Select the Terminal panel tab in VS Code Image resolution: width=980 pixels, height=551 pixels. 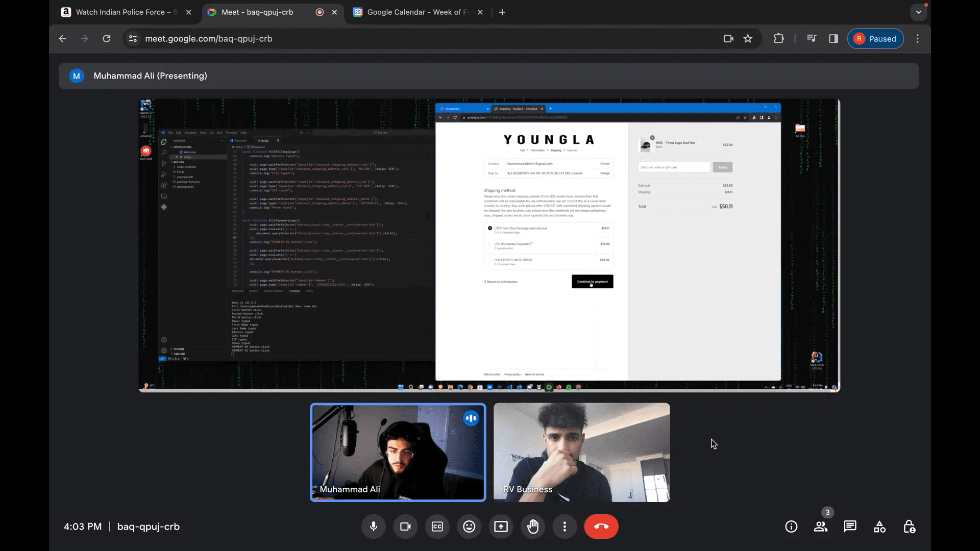tap(295, 291)
